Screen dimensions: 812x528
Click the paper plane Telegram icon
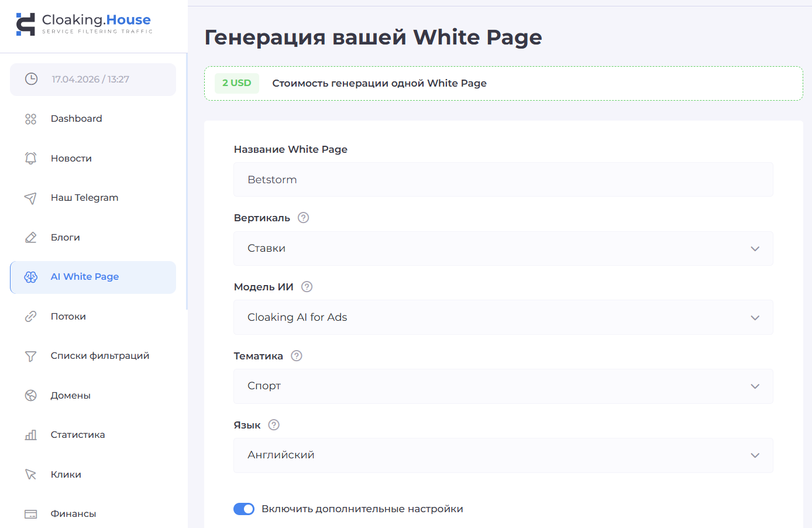click(x=31, y=198)
